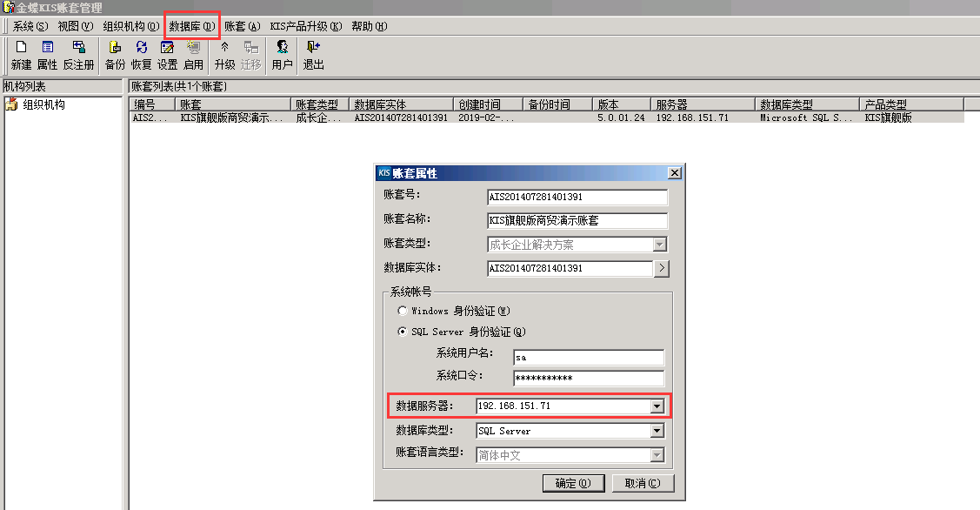Click the 系统口令 password field

click(589, 378)
